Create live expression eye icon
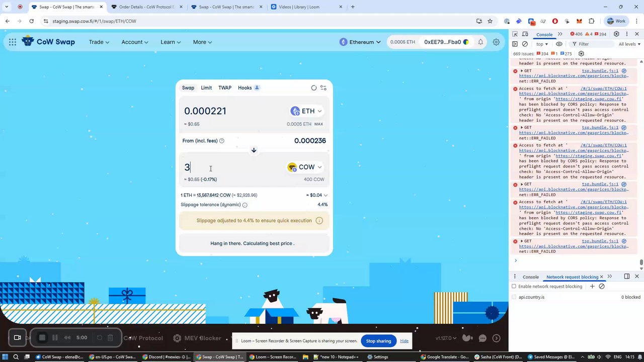The height and width of the screenshot is (362, 644). (559, 44)
